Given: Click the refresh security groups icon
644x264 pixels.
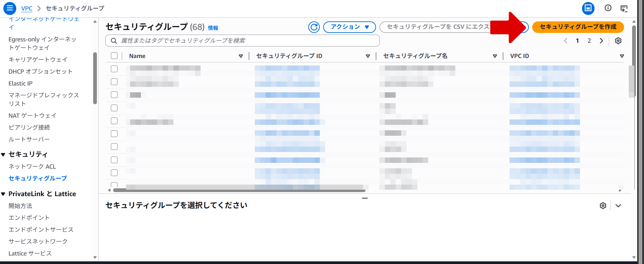Looking at the screenshot, I should pyautogui.click(x=314, y=27).
